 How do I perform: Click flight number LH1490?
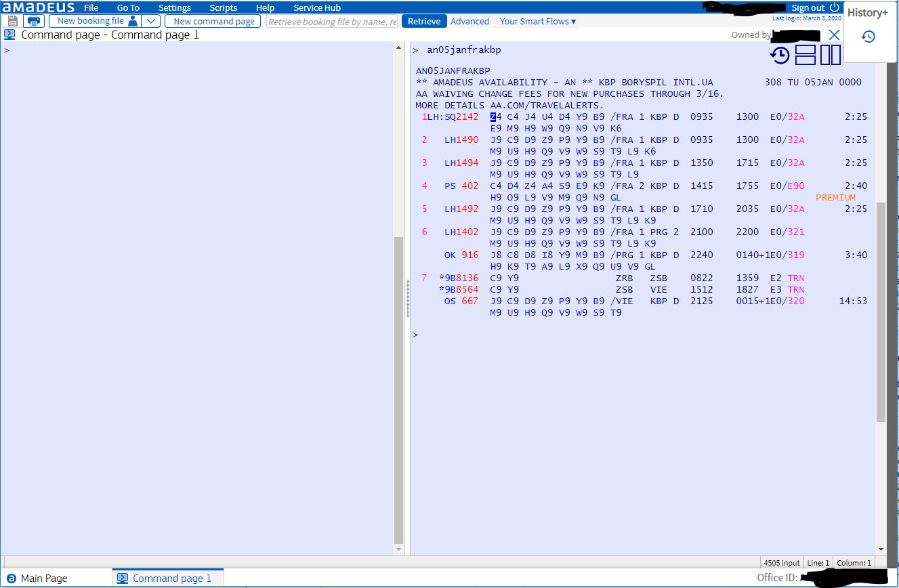(x=461, y=140)
